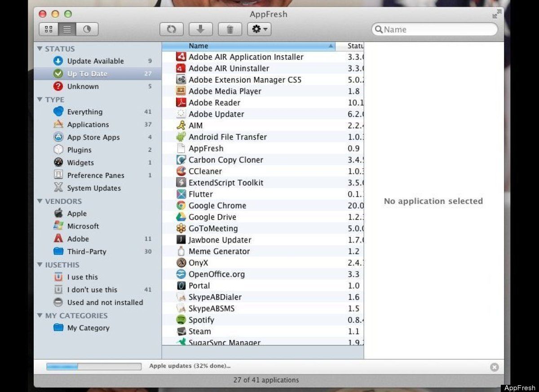Image resolution: width=539 pixels, height=392 pixels.
Task: Filter list to Plugins
Action: point(97,150)
